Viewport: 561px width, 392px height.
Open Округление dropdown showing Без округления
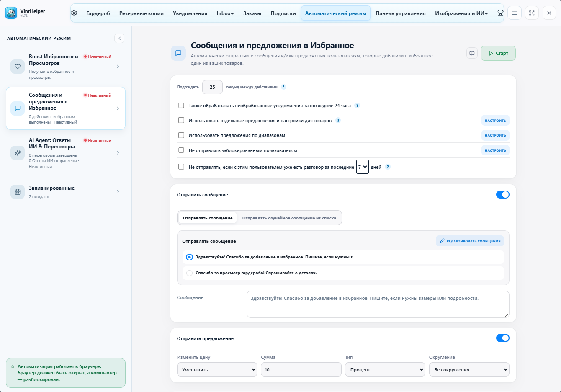pyautogui.click(x=469, y=369)
